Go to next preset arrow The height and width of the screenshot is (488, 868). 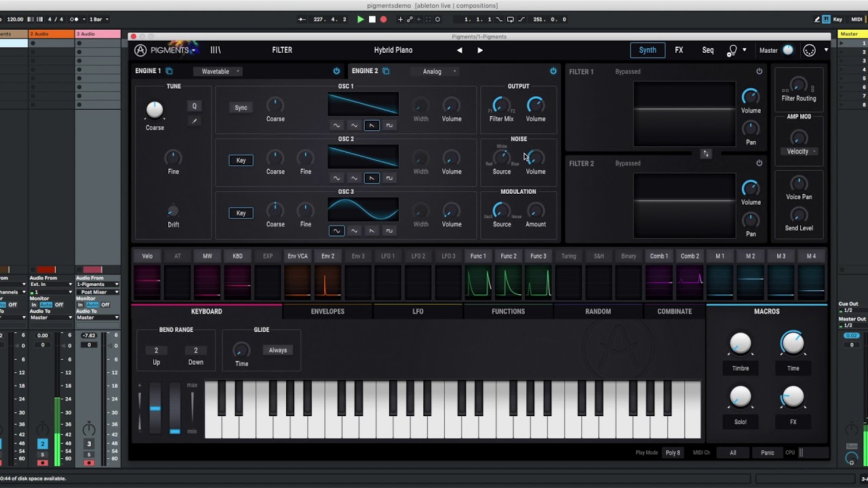pyautogui.click(x=480, y=50)
